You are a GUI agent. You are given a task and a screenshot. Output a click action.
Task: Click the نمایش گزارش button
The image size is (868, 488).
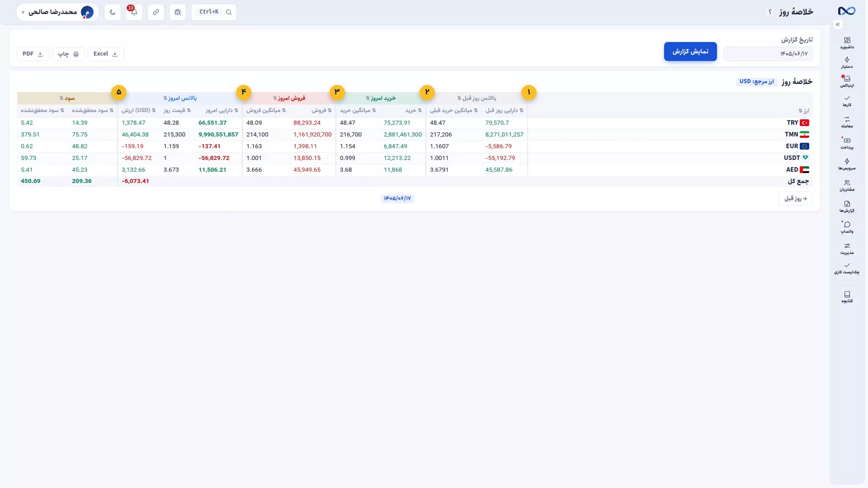click(690, 52)
